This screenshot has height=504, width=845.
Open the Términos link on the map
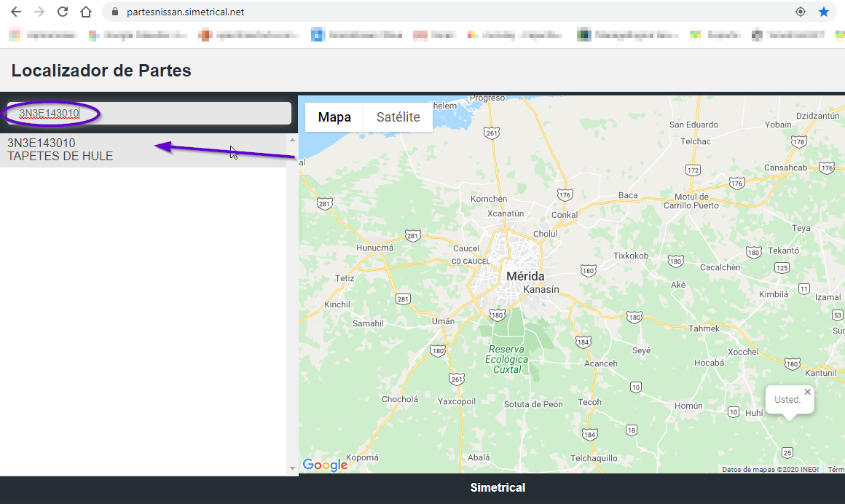coord(836,470)
